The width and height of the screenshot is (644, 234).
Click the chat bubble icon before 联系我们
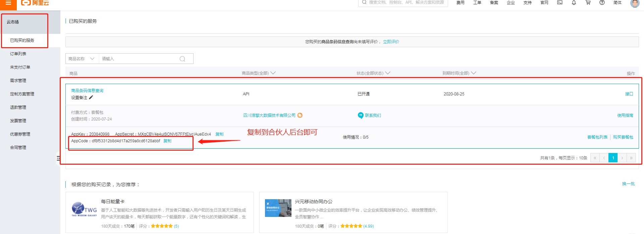pyautogui.click(x=361, y=115)
